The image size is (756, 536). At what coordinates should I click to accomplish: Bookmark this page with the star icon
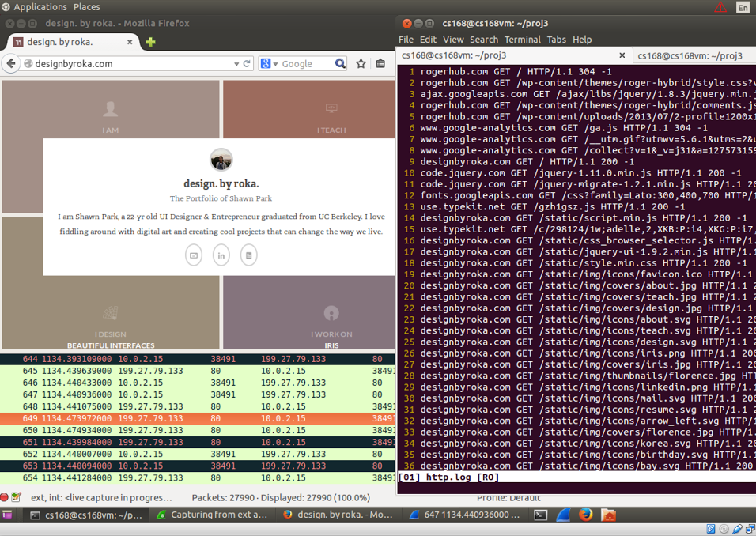(x=361, y=64)
